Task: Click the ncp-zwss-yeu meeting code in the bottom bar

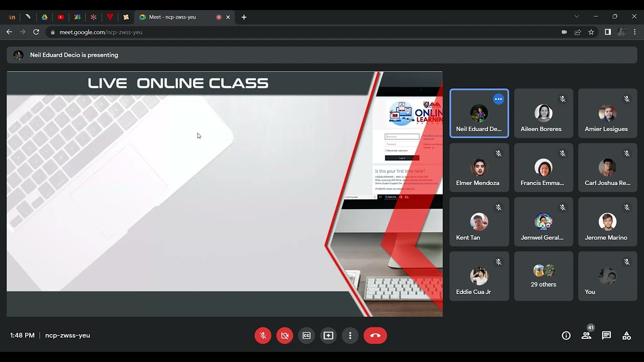Action: pos(67,335)
